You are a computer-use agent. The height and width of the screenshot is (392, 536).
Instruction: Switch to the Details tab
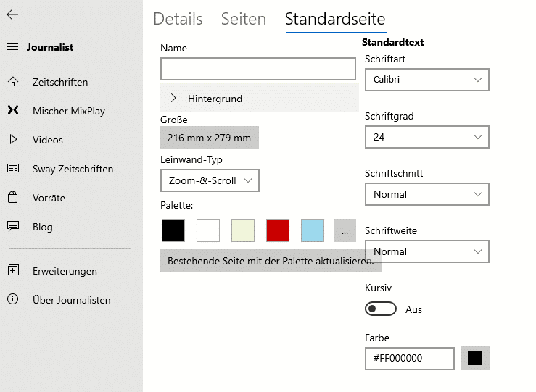[178, 19]
